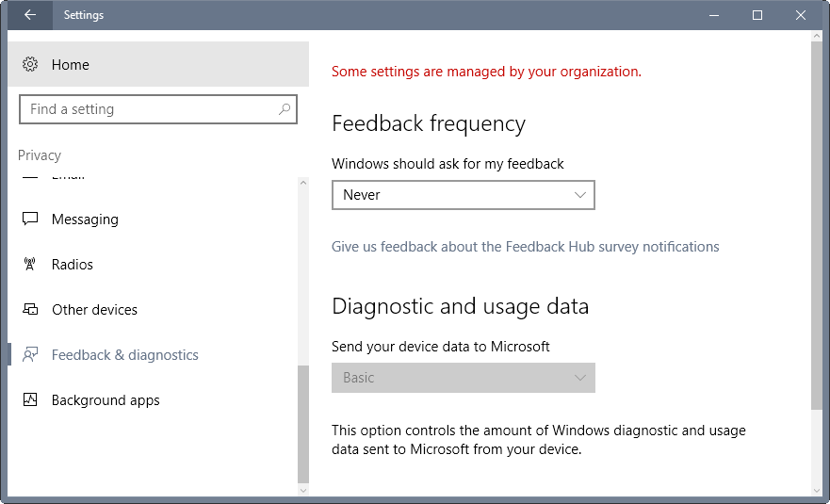Click sidebar scroll up arrow

click(x=303, y=183)
